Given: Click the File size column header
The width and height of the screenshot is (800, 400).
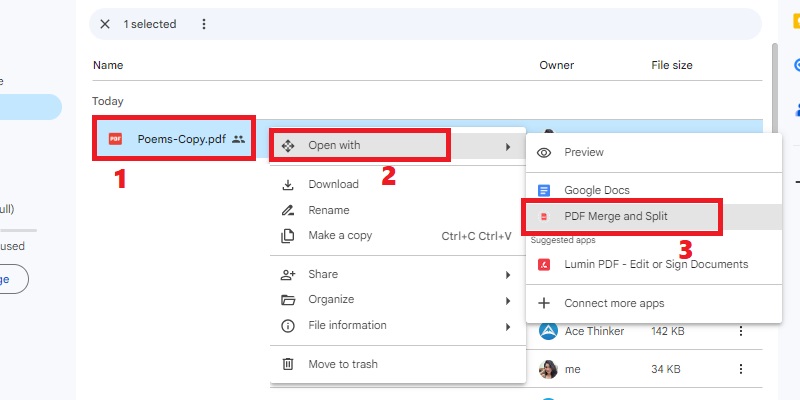Looking at the screenshot, I should coord(672,65).
